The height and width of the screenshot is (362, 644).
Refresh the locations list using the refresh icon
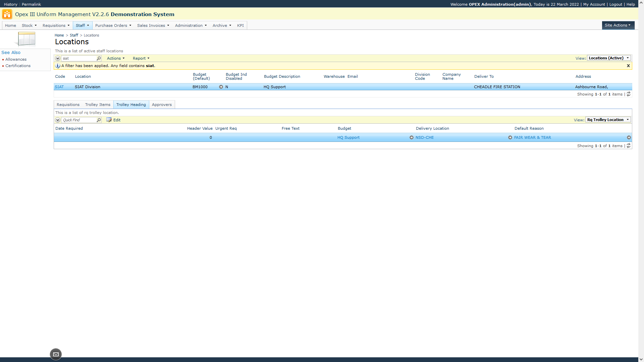[x=629, y=94]
